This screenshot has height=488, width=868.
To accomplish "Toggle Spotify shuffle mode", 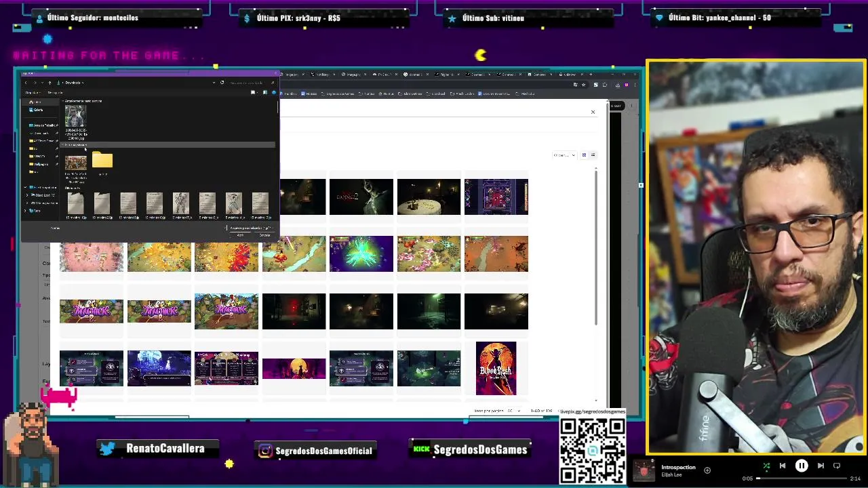I will pyautogui.click(x=766, y=466).
